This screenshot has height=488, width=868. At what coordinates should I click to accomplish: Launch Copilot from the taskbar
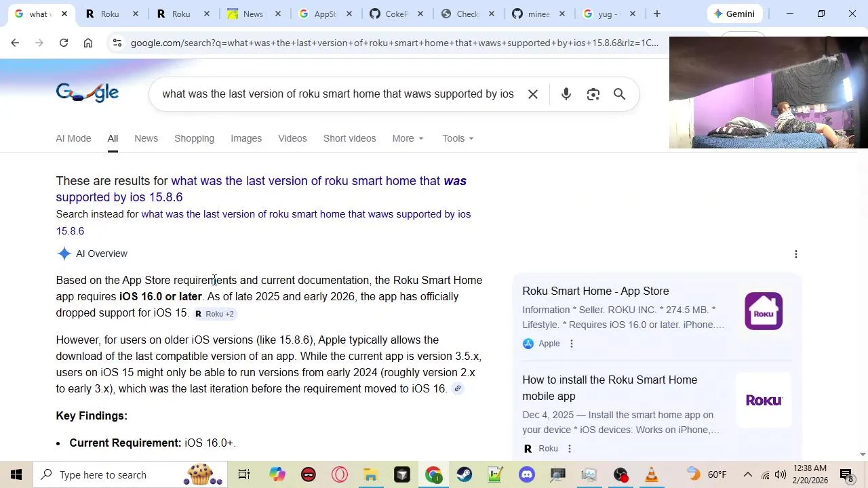[x=277, y=474]
